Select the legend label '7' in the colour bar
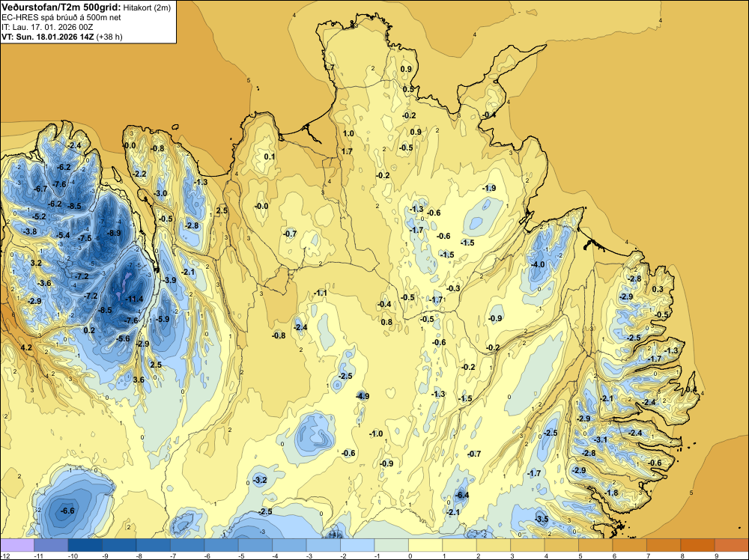Viewport: 749px width, 560px height. click(x=648, y=556)
